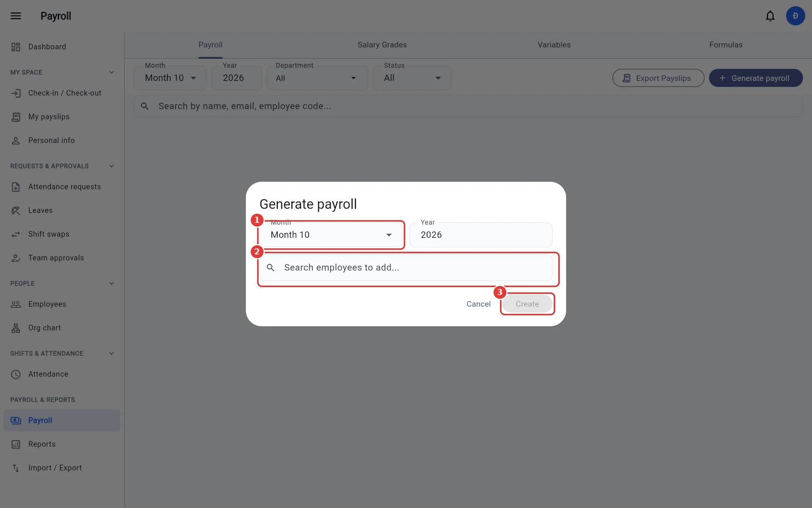The height and width of the screenshot is (508, 812).
Task: Click the Export Payslips button
Action: pyautogui.click(x=658, y=78)
